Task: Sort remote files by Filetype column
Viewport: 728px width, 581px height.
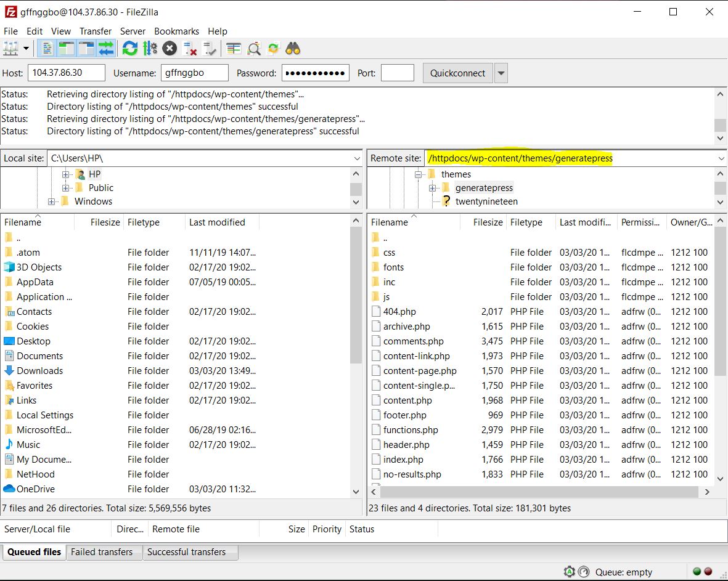Action: (531, 222)
